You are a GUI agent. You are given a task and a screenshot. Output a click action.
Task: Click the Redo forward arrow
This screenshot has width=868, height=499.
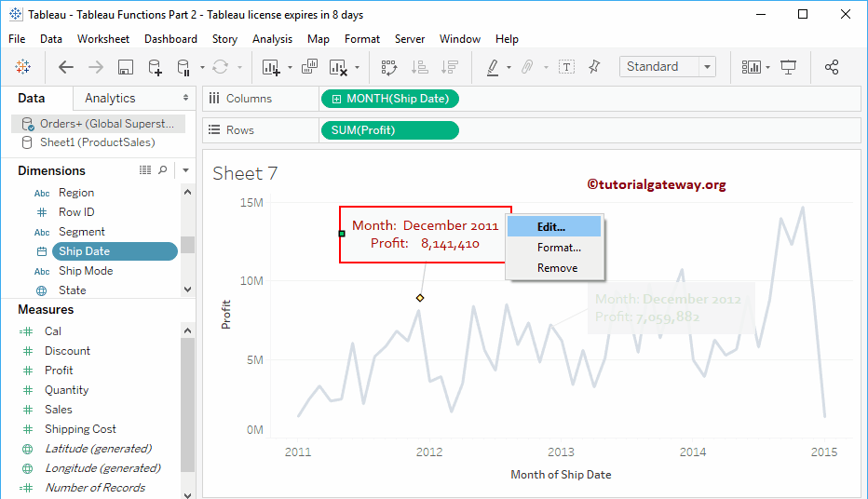click(96, 67)
